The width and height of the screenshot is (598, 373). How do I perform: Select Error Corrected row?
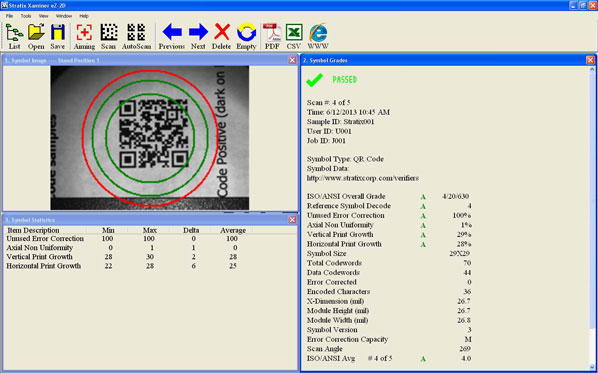(x=389, y=282)
